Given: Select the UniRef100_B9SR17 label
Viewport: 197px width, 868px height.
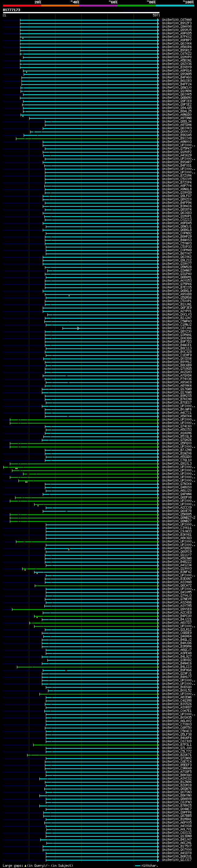Looking at the screenshot, I should tap(176, 50).
